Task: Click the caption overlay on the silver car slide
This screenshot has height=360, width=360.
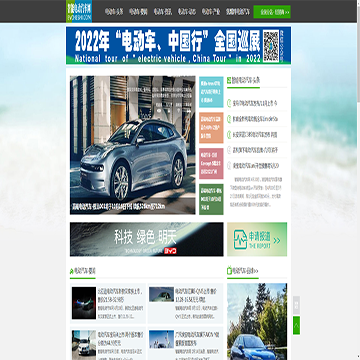Action: pyautogui.click(x=133, y=207)
